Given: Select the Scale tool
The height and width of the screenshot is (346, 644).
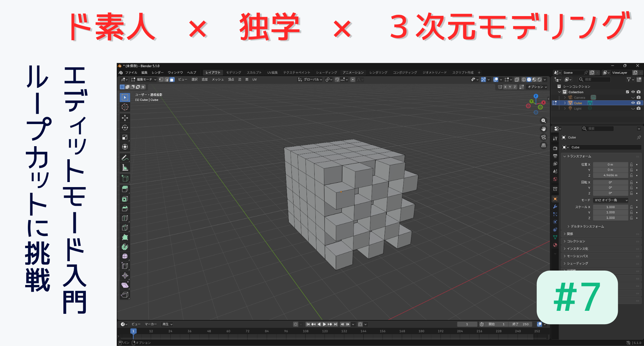Looking at the screenshot, I should pyautogui.click(x=125, y=137).
